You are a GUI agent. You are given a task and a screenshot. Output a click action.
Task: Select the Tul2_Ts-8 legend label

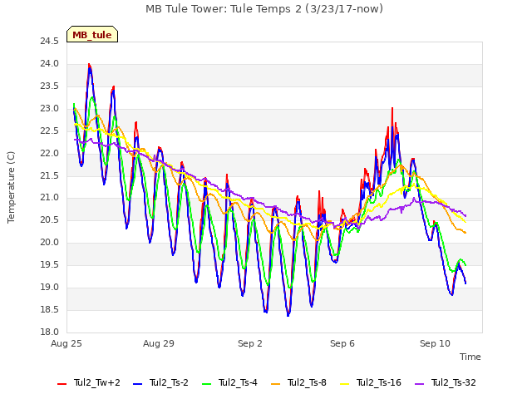coord(307,382)
